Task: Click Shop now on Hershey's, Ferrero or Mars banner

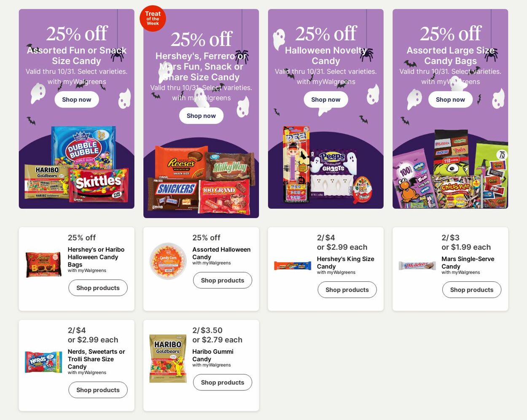Action: click(x=201, y=116)
